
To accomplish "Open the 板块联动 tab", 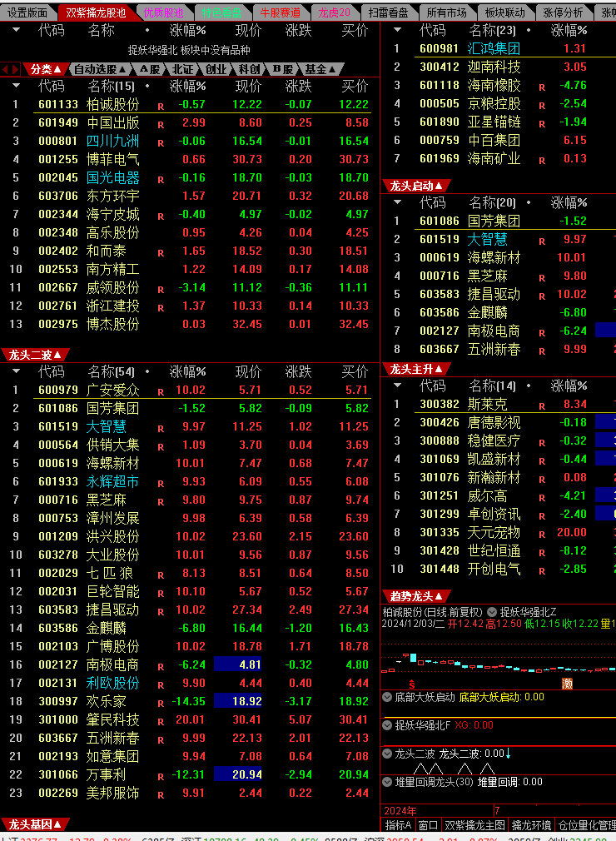I will pyautogui.click(x=505, y=12).
